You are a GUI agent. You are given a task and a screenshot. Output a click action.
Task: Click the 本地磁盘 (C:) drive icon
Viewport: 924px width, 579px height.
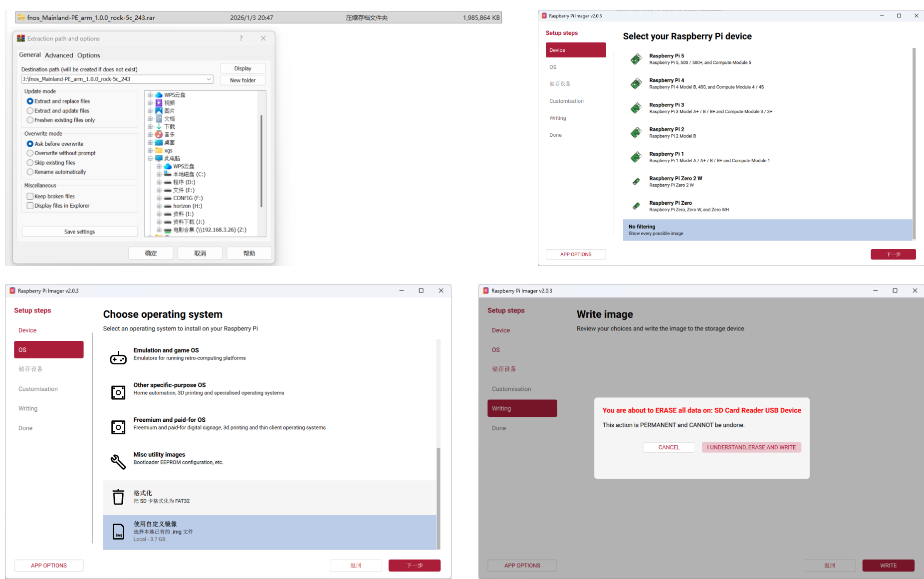coord(168,174)
